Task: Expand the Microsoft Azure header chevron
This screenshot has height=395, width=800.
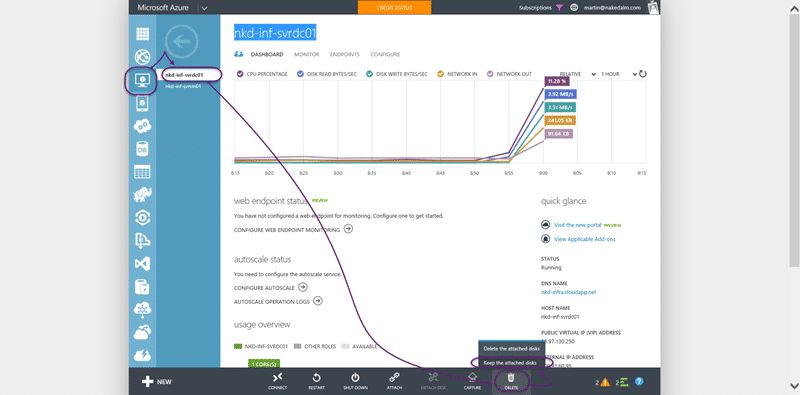Action: click(204, 8)
